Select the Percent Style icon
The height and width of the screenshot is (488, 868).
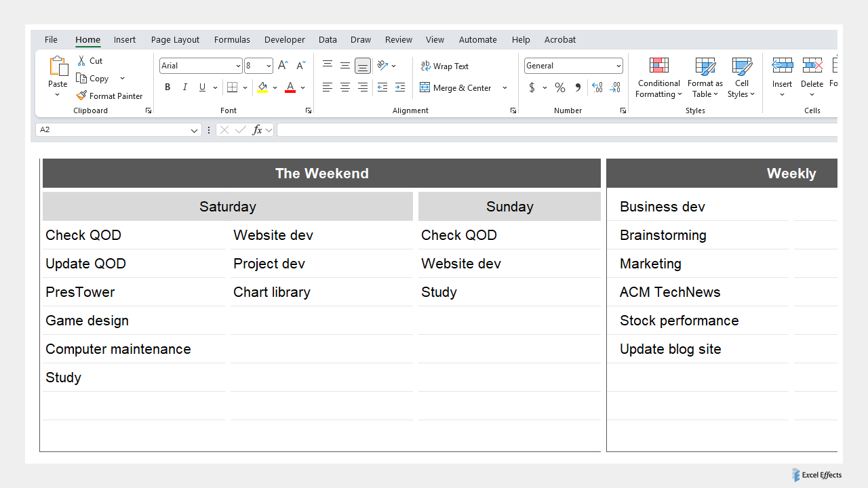click(559, 87)
